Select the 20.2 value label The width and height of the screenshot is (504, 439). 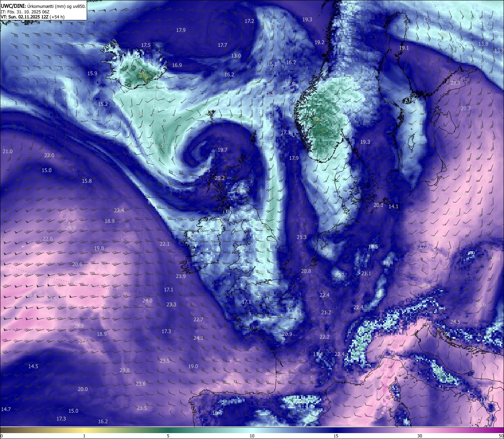pyautogui.click(x=220, y=178)
